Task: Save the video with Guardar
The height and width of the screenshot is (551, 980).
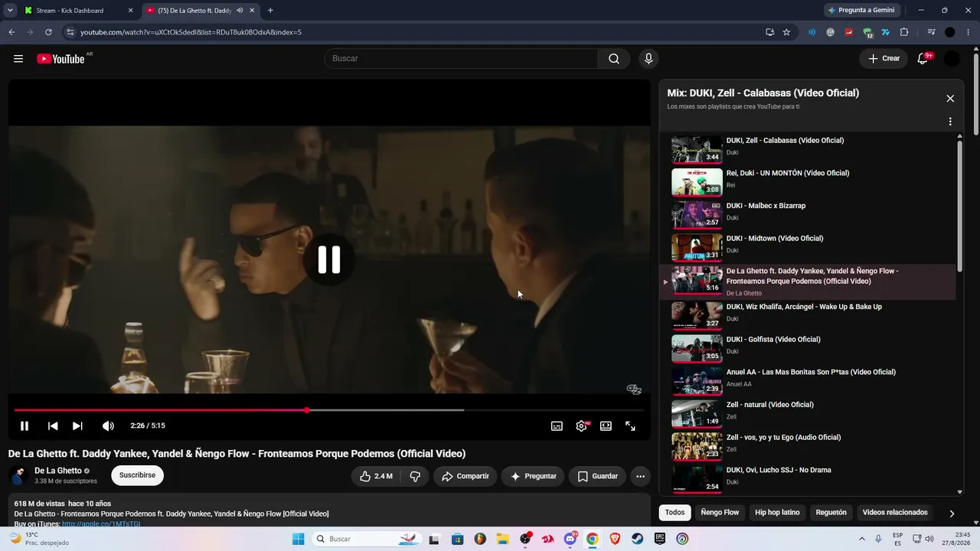Action: coord(597,476)
